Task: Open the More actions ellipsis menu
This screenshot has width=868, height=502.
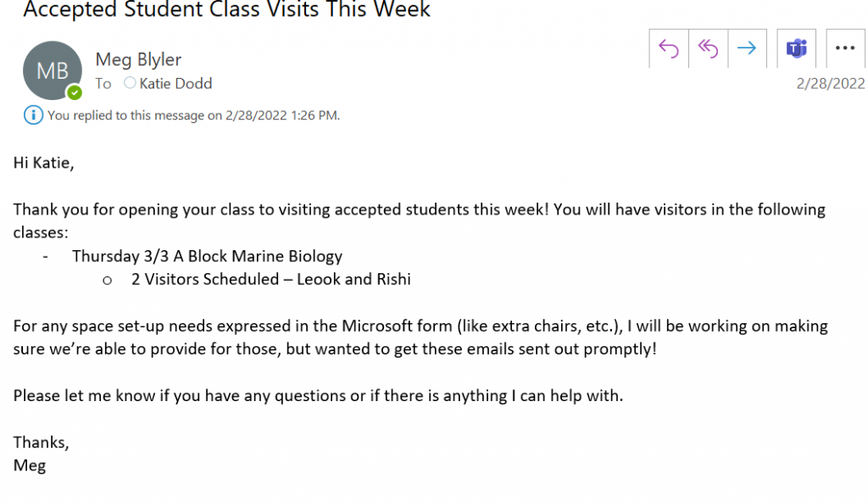Action: (845, 49)
